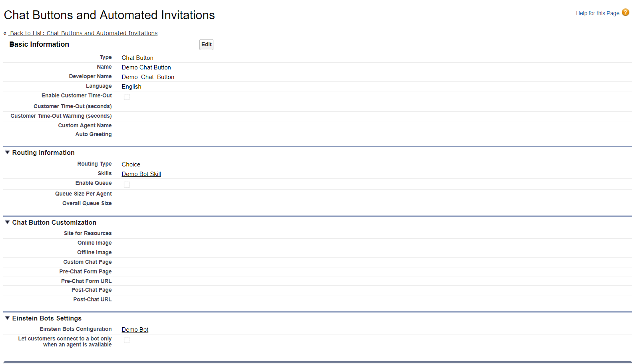The width and height of the screenshot is (637, 364).
Task: Click the Demo Chat Button name value
Action: pyautogui.click(x=146, y=67)
